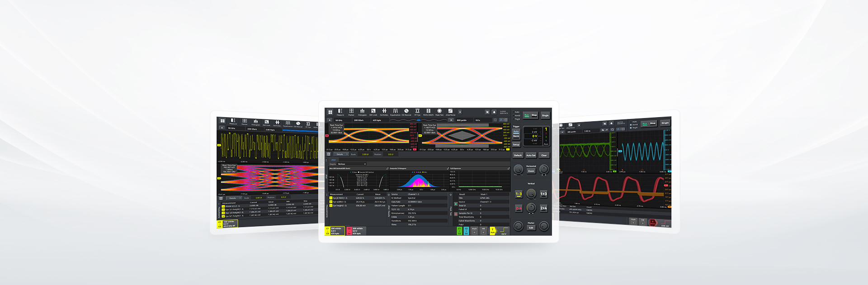Adjust the horizontal position knob right of Zoom
This screenshot has width=868, height=285.
coord(544,170)
